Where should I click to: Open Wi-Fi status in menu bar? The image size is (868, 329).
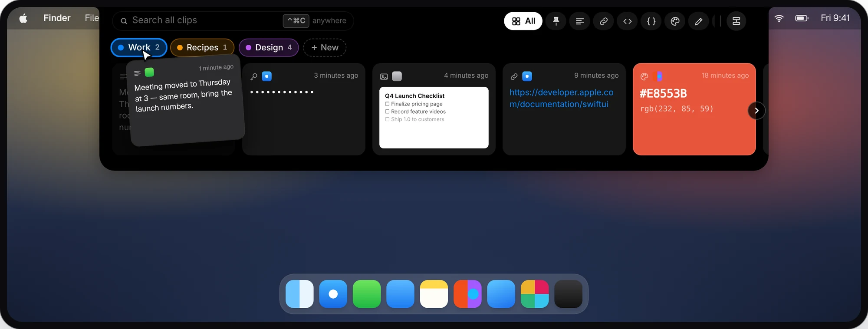(779, 18)
